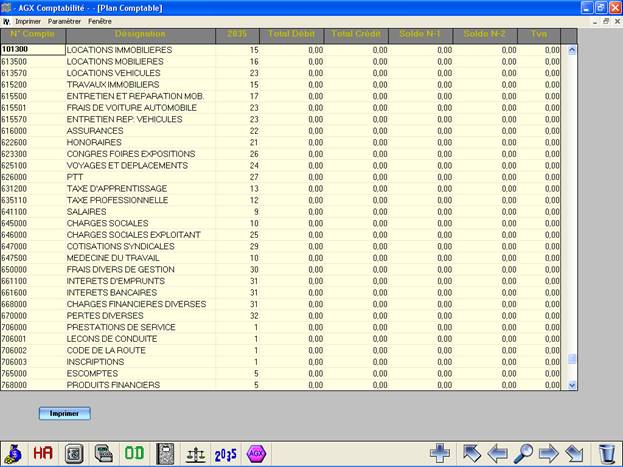The height and width of the screenshot is (467, 623).
Task: Click the safe vault icon
Action: coord(73,453)
